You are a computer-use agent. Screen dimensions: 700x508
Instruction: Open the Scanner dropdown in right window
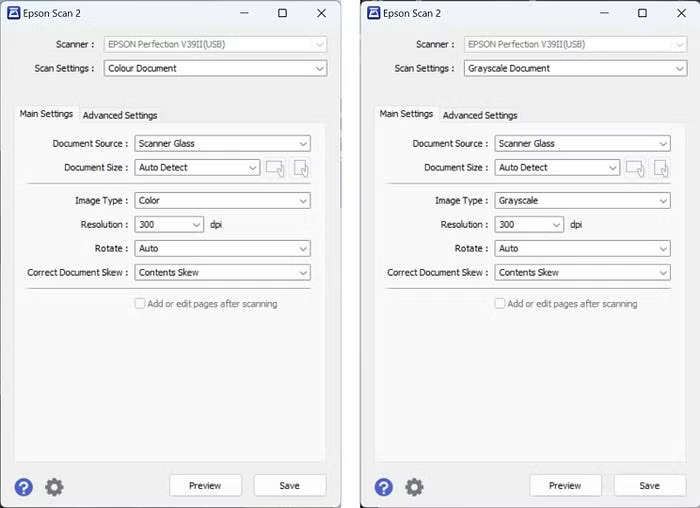click(x=575, y=44)
